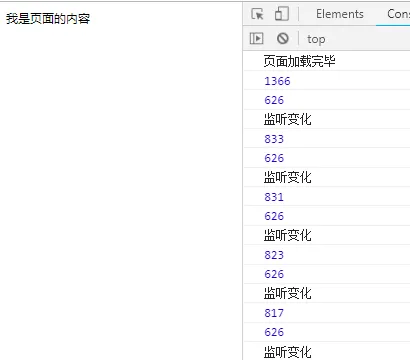Click the log message 页面加载完毕
410x360 pixels.
click(299, 61)
